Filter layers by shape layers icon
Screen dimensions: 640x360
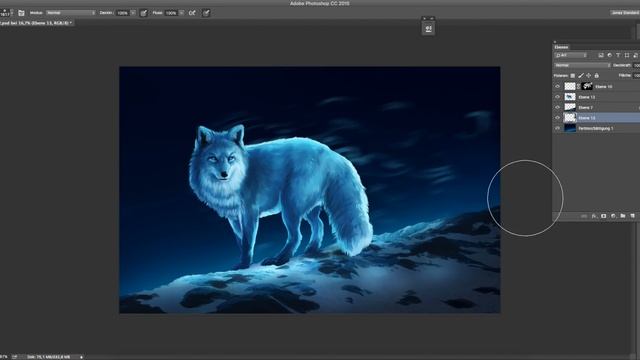(627, 55)
